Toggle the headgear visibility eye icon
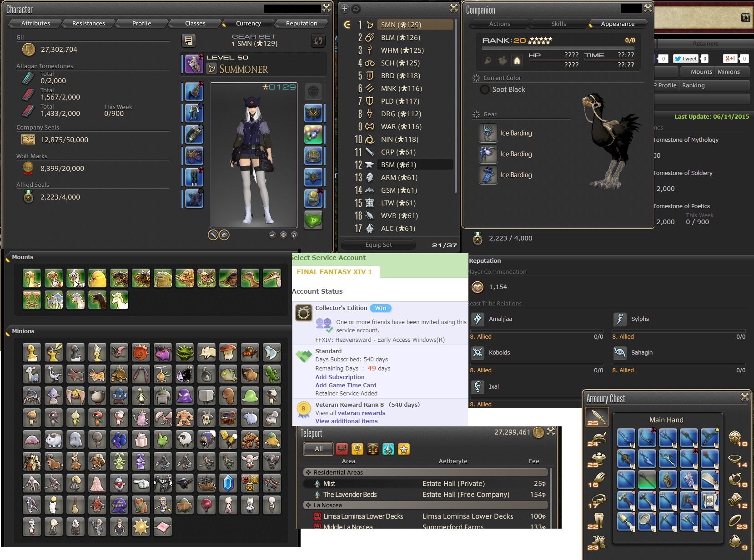The width and height of the screenshot is (754, 560). [283, 235]
